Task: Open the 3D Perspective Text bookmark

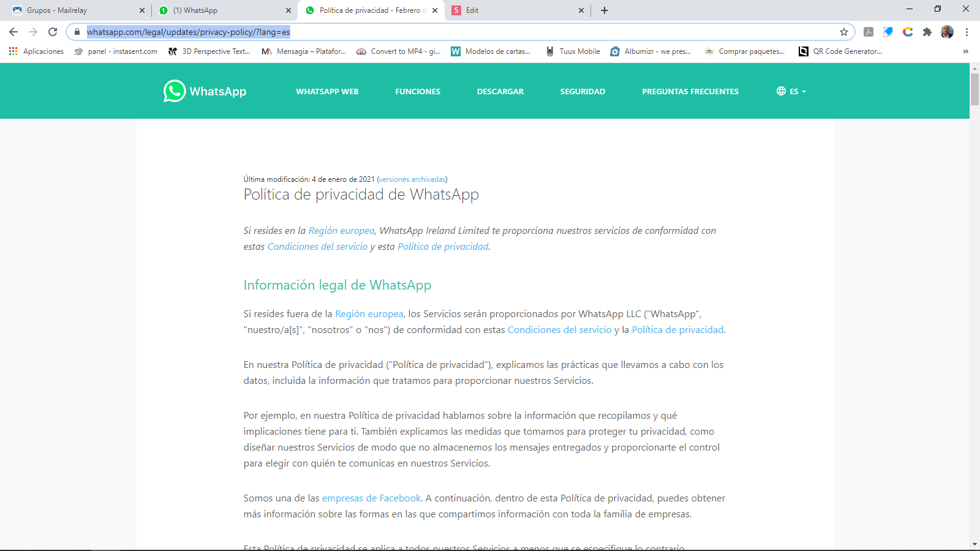Action: (209, 51)
